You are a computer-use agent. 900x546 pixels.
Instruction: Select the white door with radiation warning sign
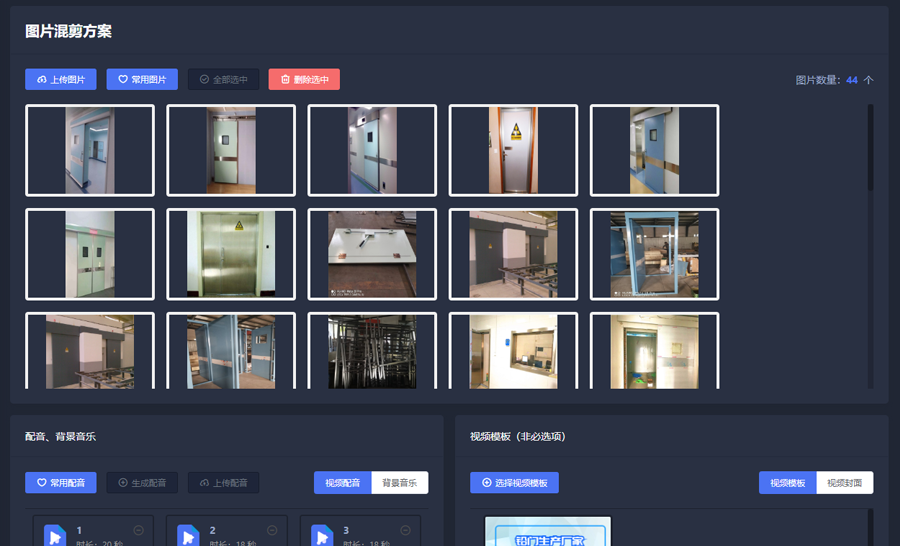tap(513, 150)
